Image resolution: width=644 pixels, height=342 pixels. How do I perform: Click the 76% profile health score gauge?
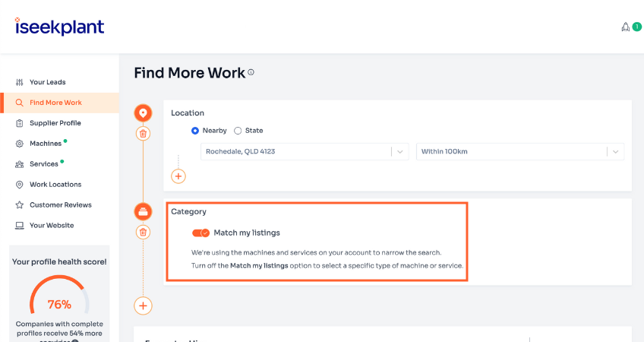59,301
